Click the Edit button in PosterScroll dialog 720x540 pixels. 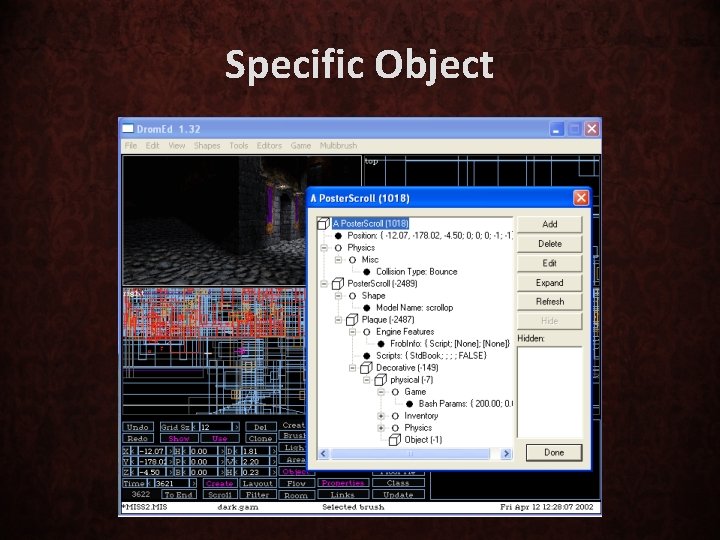pyautogui.click(x=550, y=263)
